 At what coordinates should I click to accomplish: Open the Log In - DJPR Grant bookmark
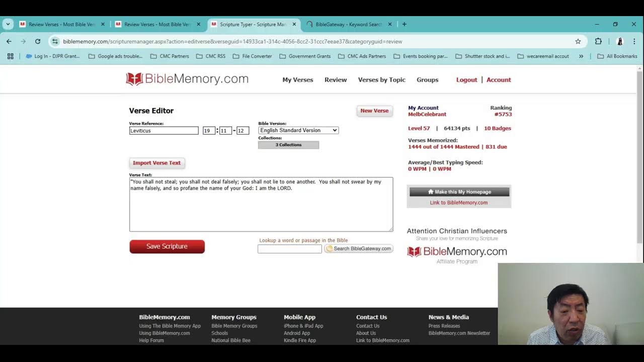[x=53, y=56]
